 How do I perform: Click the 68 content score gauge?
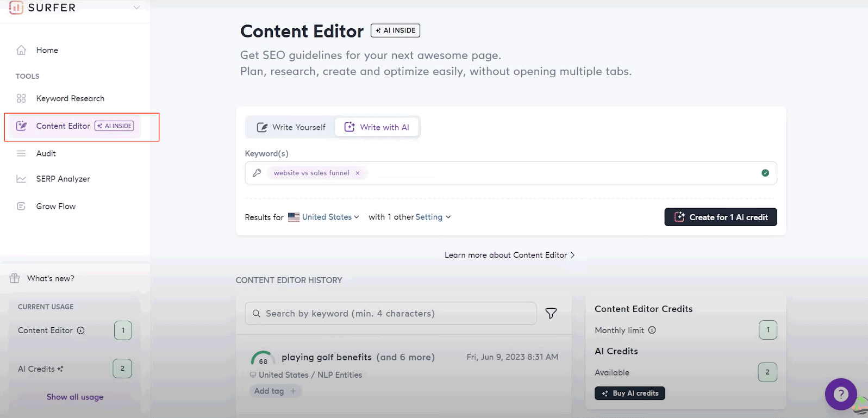tap(263, 358)
